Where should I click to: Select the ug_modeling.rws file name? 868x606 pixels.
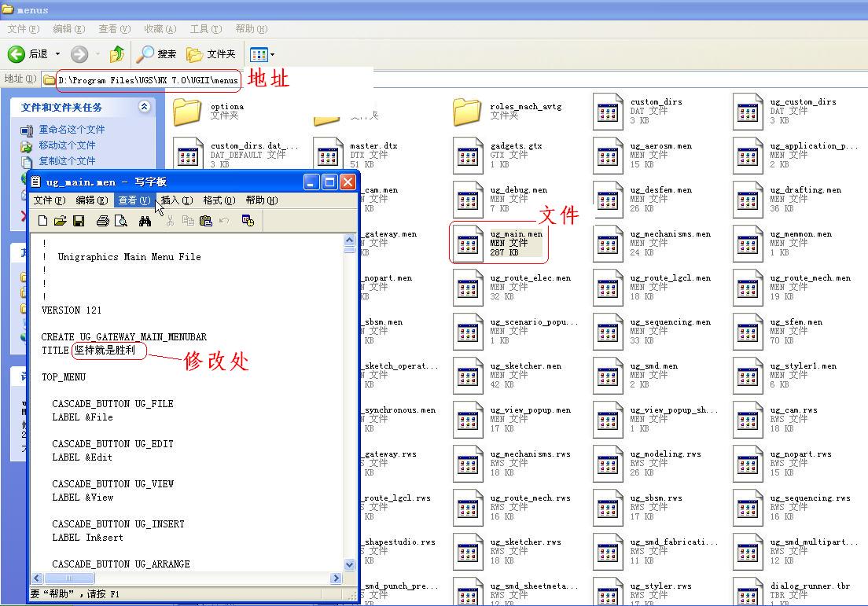click(x=665, y=454)
